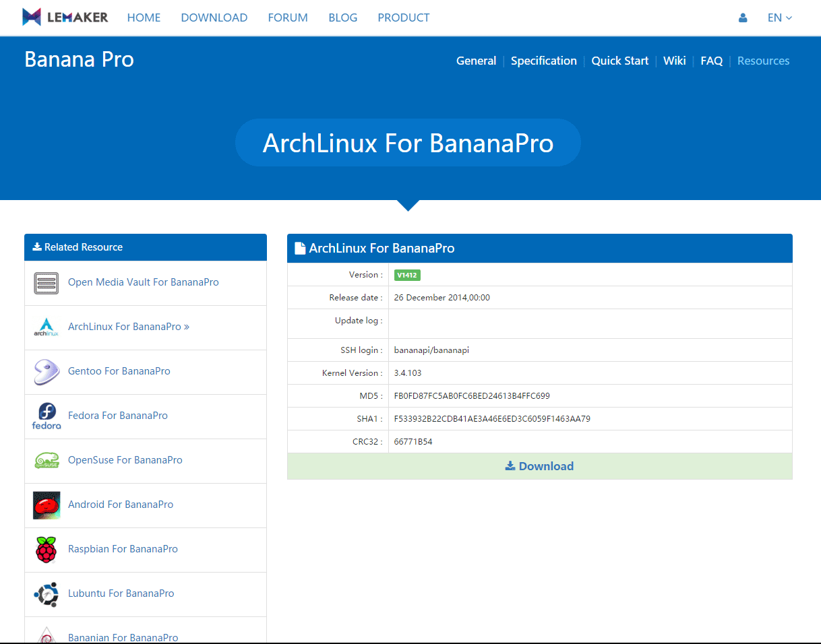Click the download icon in Related Resource header
The height and width of the screenshot is (644, 821).
36,247
